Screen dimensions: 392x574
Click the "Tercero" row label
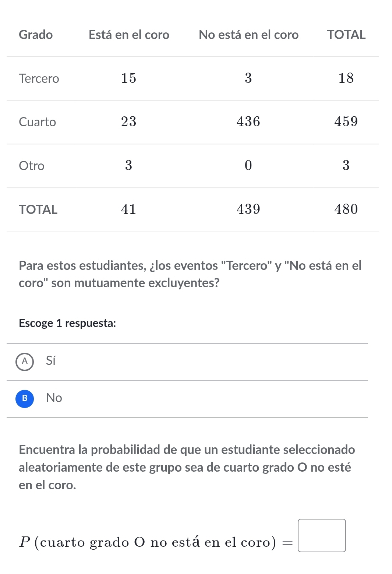[39, 78]
